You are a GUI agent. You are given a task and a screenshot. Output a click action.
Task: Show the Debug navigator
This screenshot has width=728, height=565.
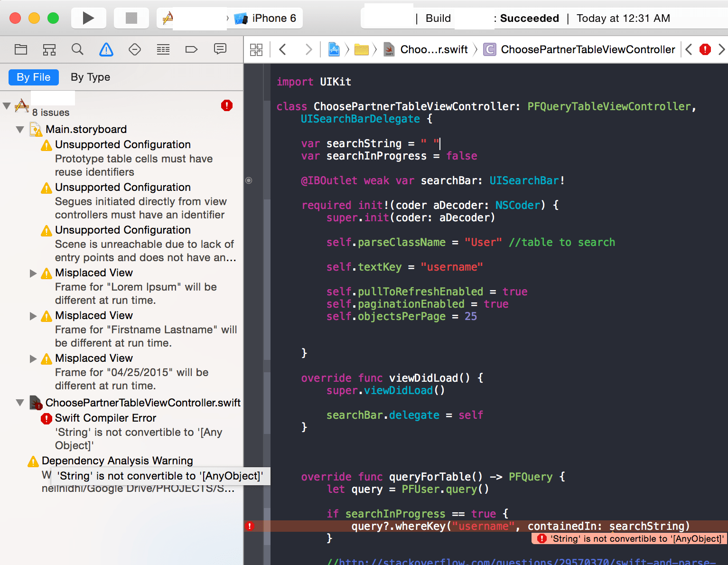click(163, 49)
